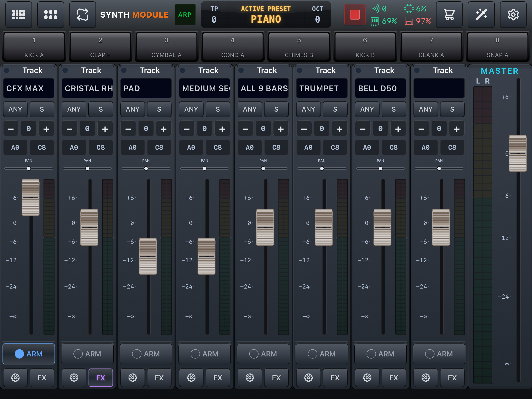The height and width of the screenshot is (399, 532).
Task: Click the CPU usage chip icon
Action: 408,9
